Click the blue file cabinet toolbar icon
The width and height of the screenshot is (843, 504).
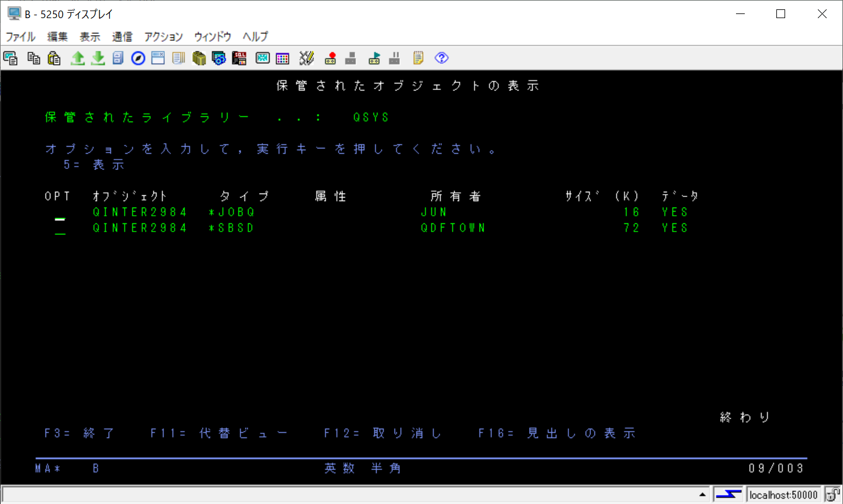[118, 58]
